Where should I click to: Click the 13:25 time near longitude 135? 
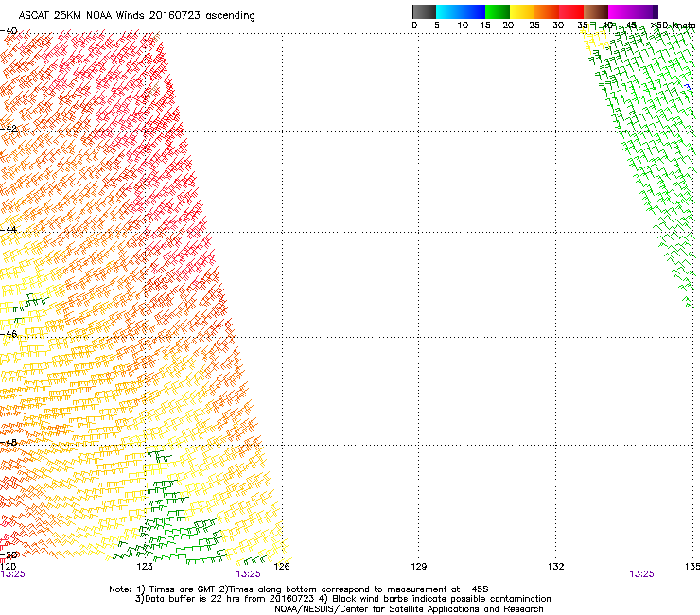pyautogui.click(x=641, y=574)
